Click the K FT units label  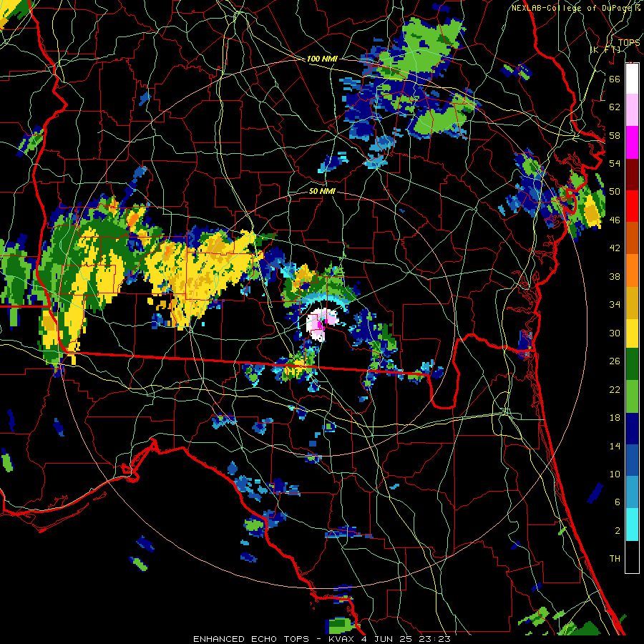tap(605, 49)
